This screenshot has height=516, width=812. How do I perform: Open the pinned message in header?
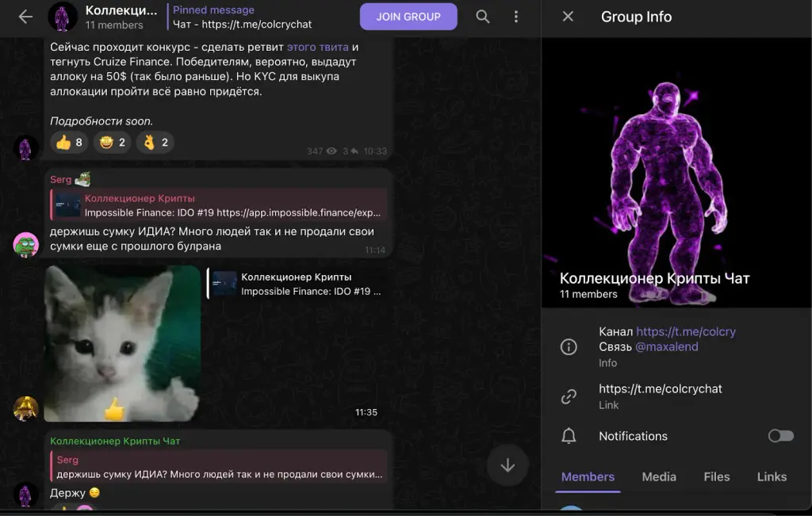point(242,17)
